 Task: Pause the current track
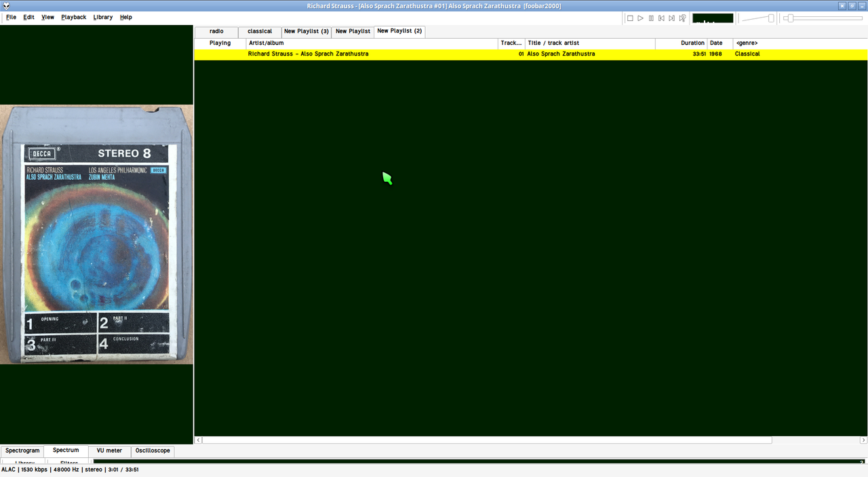[x=651, y=18]
